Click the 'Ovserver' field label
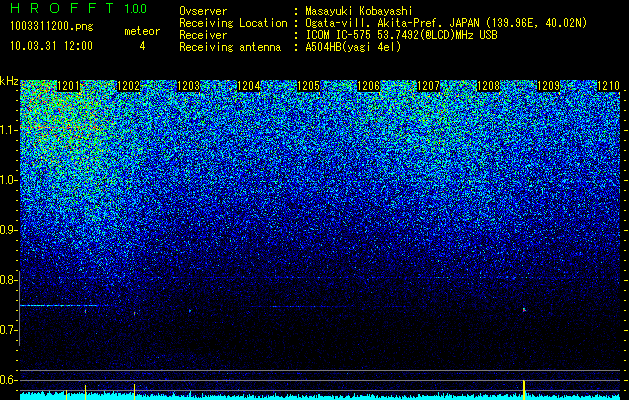The image size is (629, 400). [x=203, y=11]
